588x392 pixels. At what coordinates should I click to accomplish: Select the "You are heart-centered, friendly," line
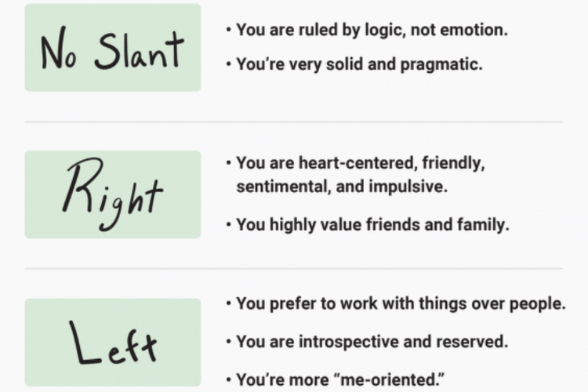tap(361, 163)
